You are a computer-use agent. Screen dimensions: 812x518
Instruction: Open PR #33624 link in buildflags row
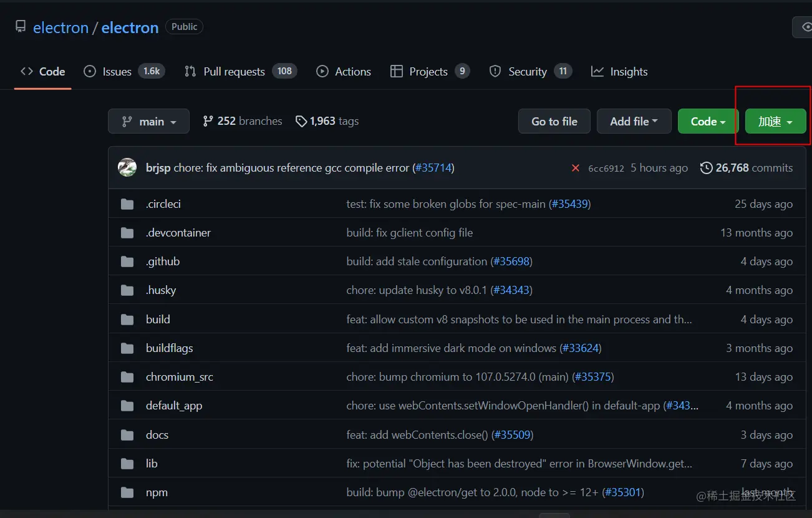(581, 348)
